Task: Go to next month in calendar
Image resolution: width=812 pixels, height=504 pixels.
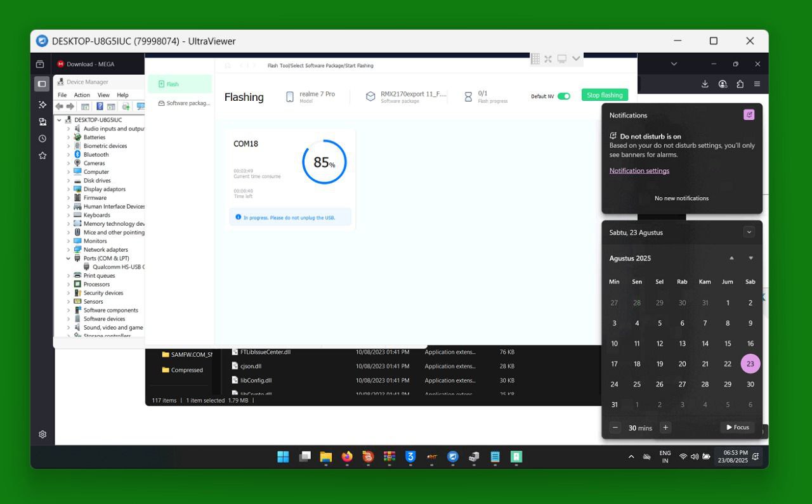Action: [750, 258]
